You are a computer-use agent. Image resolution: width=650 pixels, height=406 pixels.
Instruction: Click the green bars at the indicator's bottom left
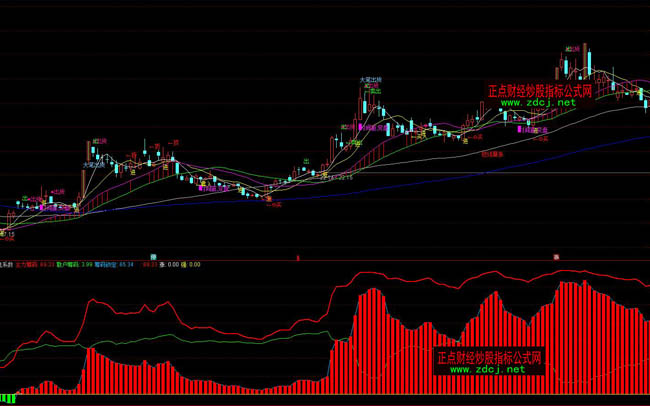pyautogui.click(x=8, y=399)
